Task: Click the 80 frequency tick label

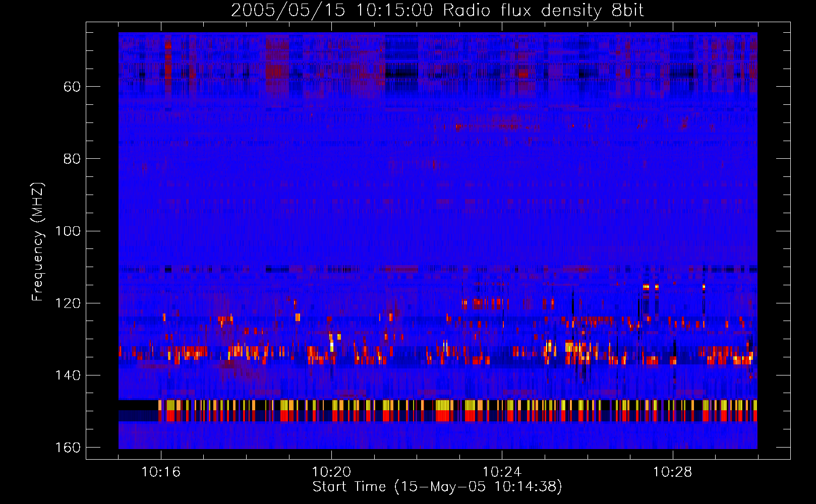Action: [72, 159]
